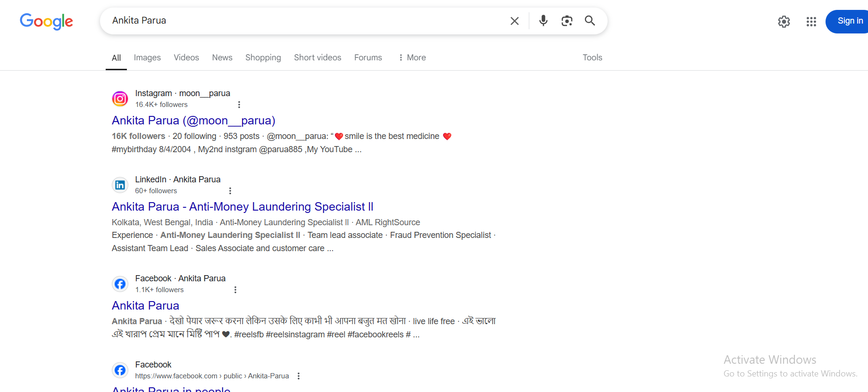Switch to the Images tab
The width and height of the screenshot is (868, 392).
coord(147,57)
